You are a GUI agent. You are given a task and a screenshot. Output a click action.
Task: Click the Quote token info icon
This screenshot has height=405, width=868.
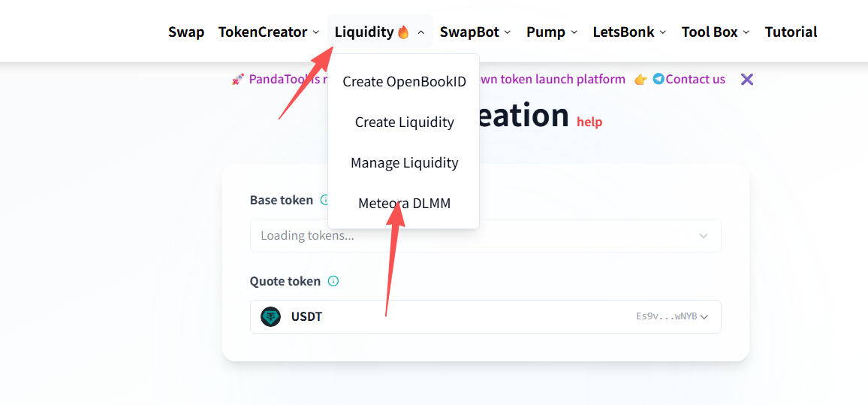point(333,281)
